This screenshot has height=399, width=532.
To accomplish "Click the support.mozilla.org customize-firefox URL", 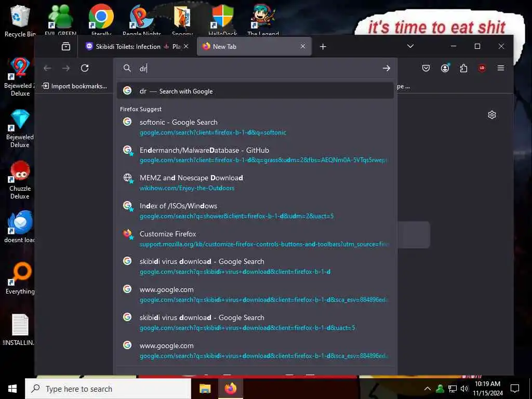I will (264, 244).
